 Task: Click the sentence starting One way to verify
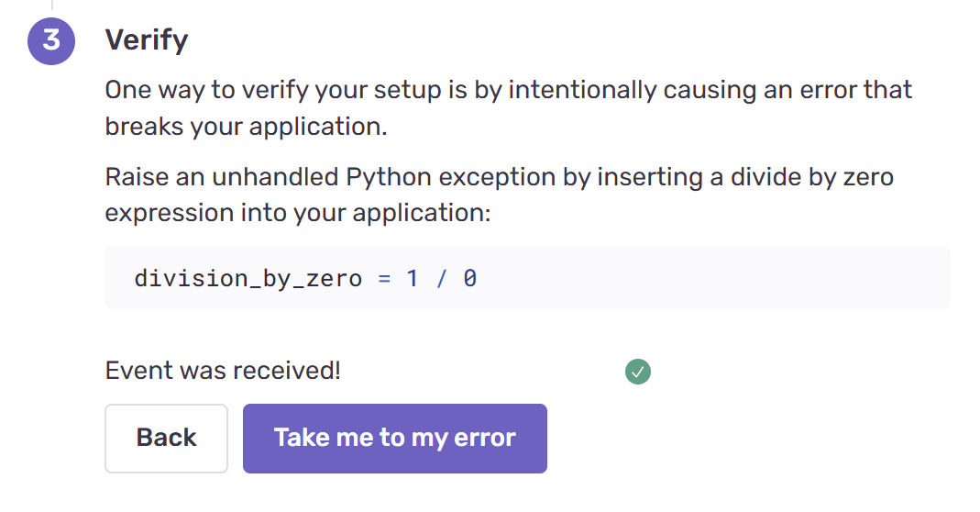508,107
